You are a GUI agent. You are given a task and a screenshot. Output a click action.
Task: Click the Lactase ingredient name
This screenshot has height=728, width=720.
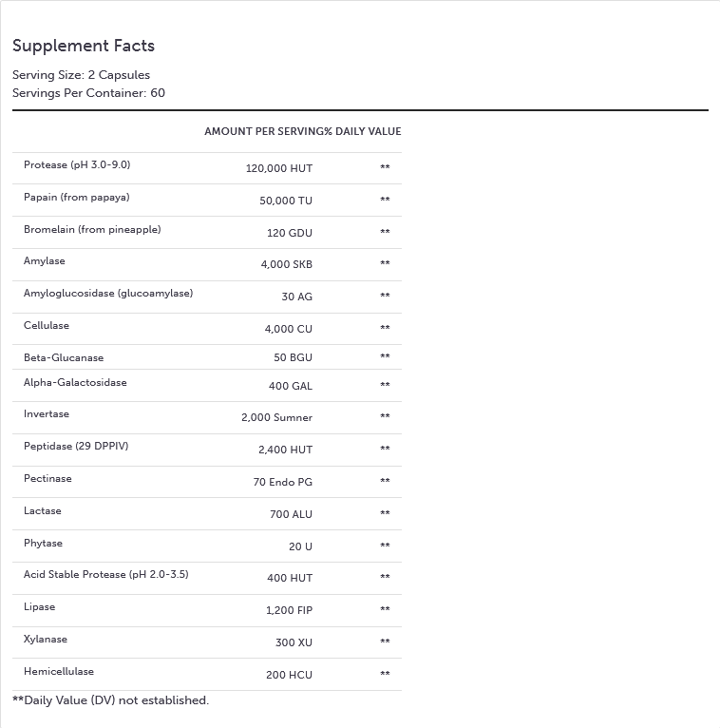coord(43,511)
